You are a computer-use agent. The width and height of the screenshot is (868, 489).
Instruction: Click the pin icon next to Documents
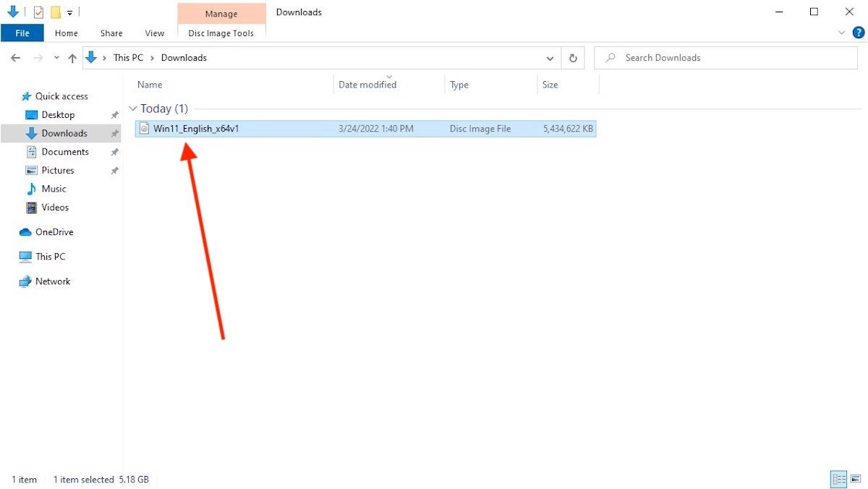(114, 152)
